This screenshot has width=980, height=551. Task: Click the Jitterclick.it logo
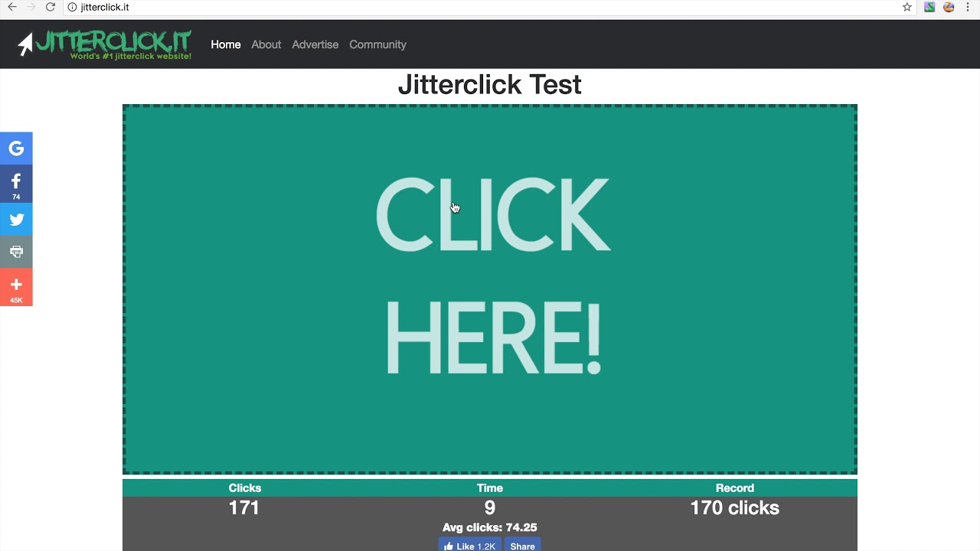[x=105, y=44]
